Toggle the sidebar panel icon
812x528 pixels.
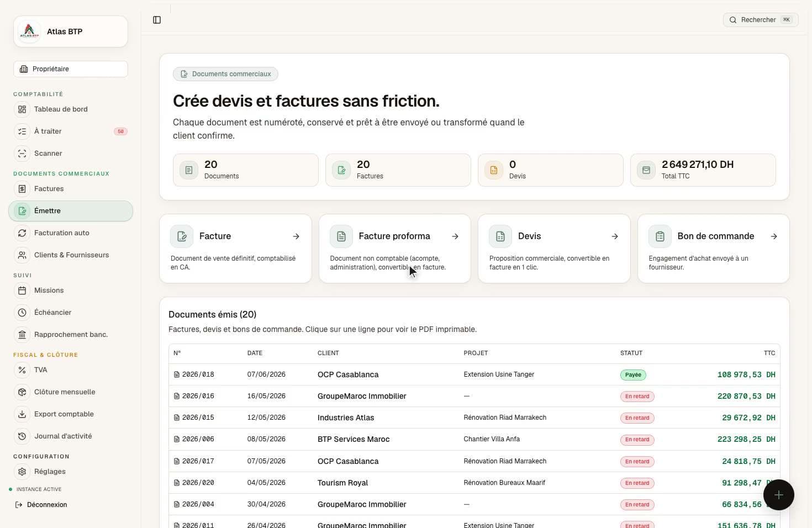157,20
